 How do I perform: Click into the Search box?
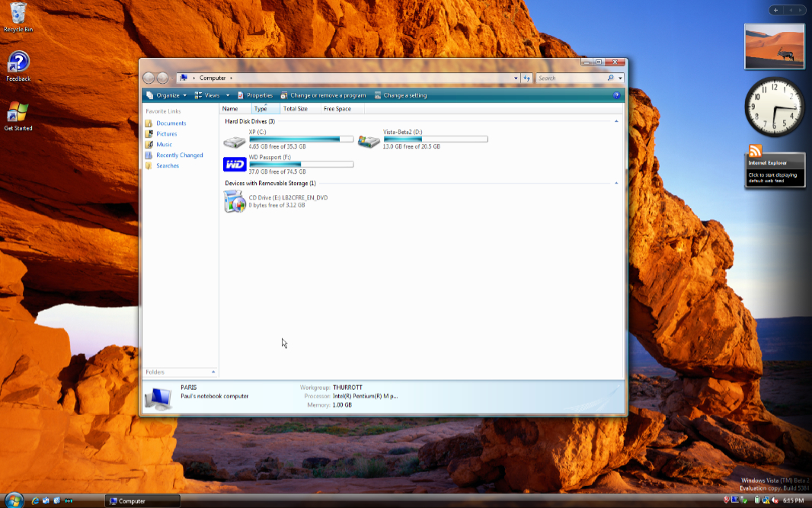pyautogui.click(x=571, y=78)
